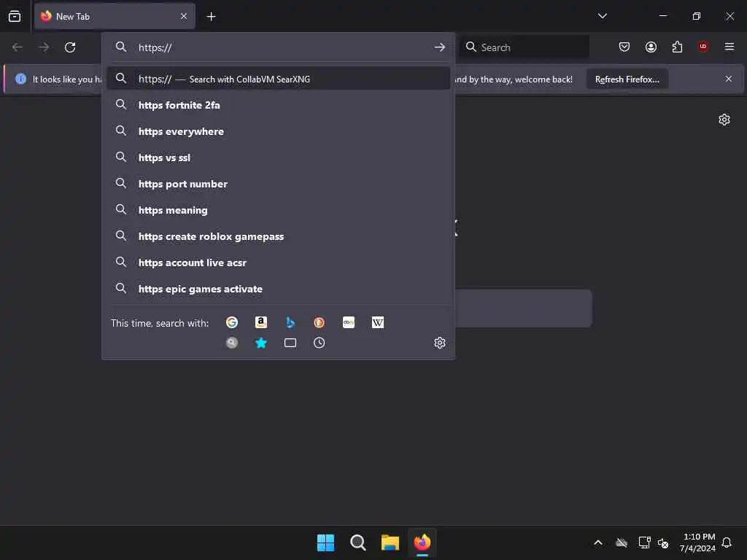Personalize new tab via page gear icon
747x560 pixels.
click(x=724, y=120)
